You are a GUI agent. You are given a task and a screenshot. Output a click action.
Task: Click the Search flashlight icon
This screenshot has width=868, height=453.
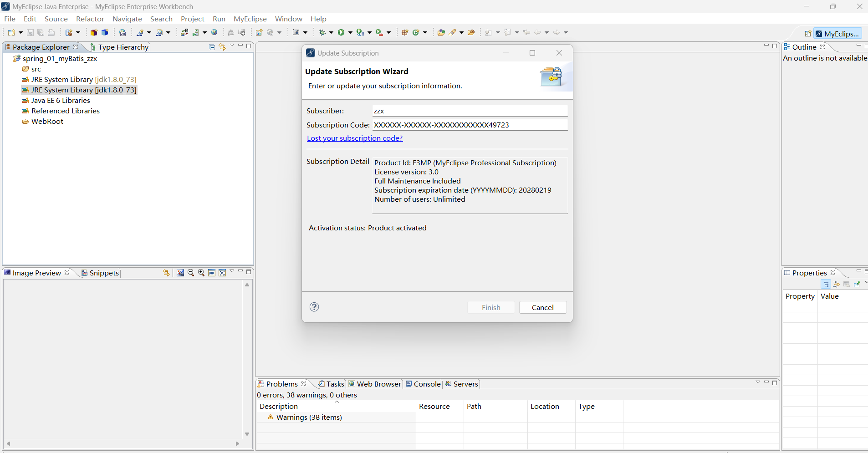(452, 32)
